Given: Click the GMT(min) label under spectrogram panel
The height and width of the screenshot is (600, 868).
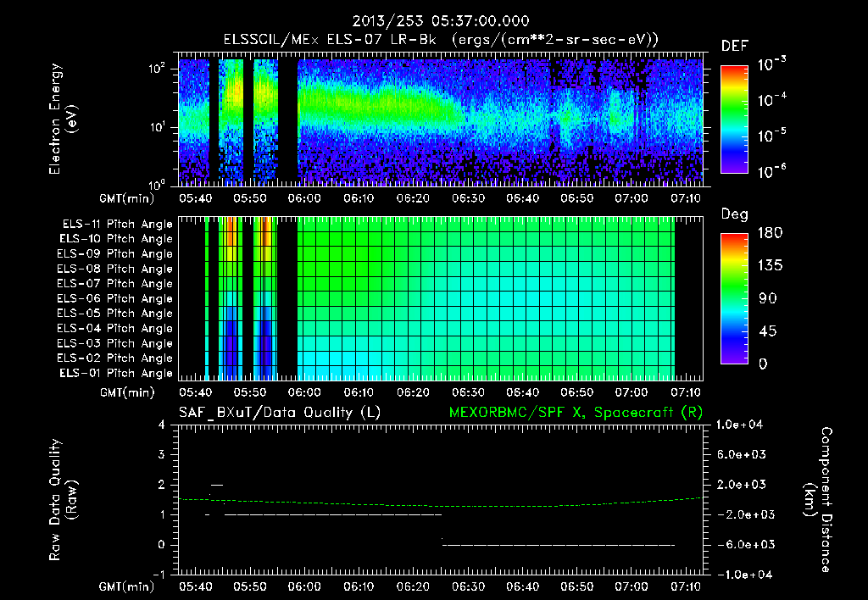Looking at the screenshot, I should pyautogui.click(x=127, y=198).
